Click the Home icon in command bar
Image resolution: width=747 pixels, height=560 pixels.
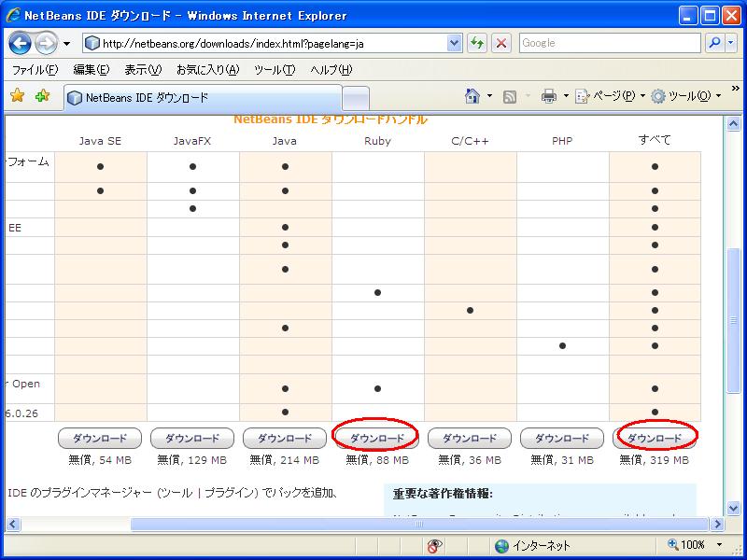[472, 96]
